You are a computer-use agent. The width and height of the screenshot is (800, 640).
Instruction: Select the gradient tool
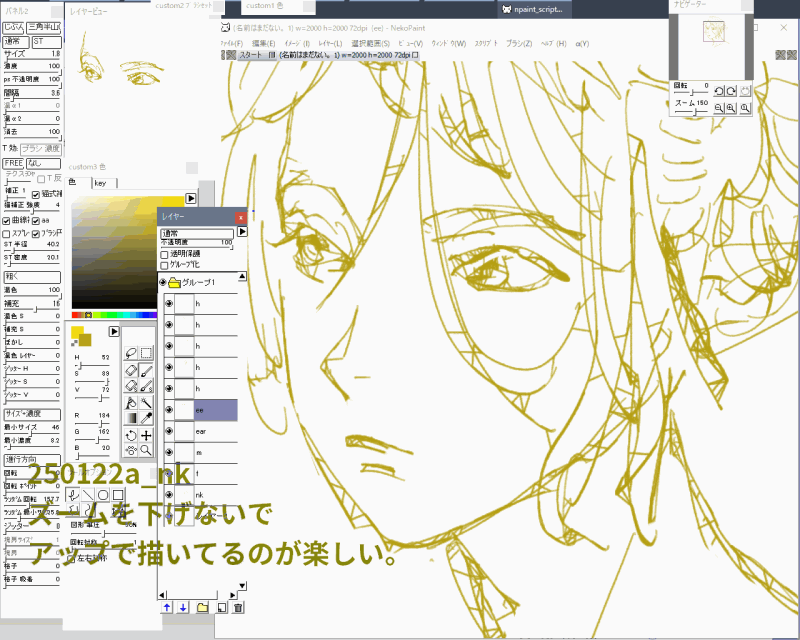point(131,418)
